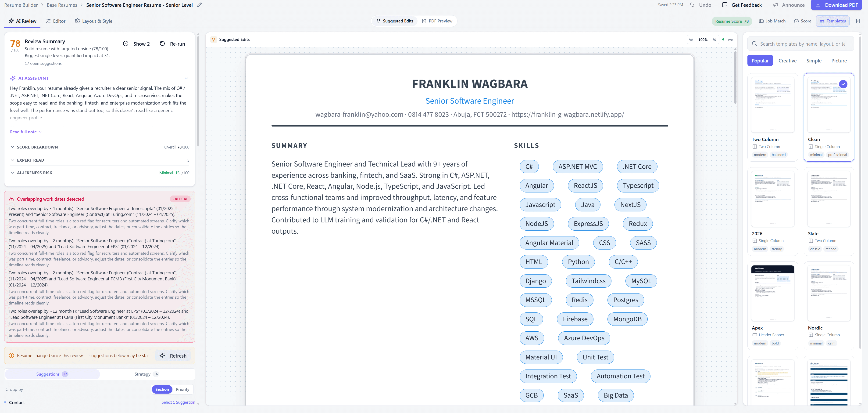
Task: Click the side panel collapse icon
Action: click(x=857, y=21)
